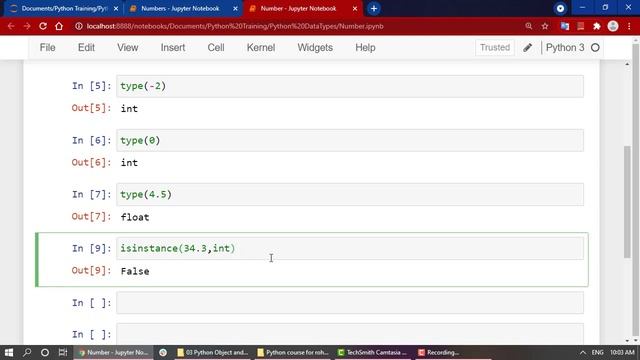The image size is (640, 360).
Task: Open the browser home page icon
Action: pyautogui.click(x=59, y=26)
